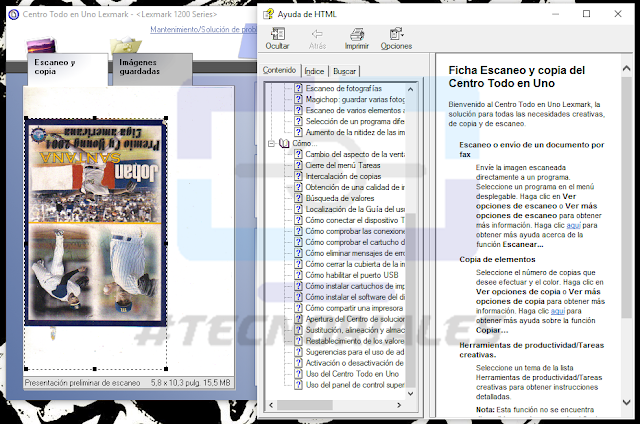The height and width of the screenshot is (424, 640).
Task: Click the aquí link about Copiar function
Action: (558, 311)
